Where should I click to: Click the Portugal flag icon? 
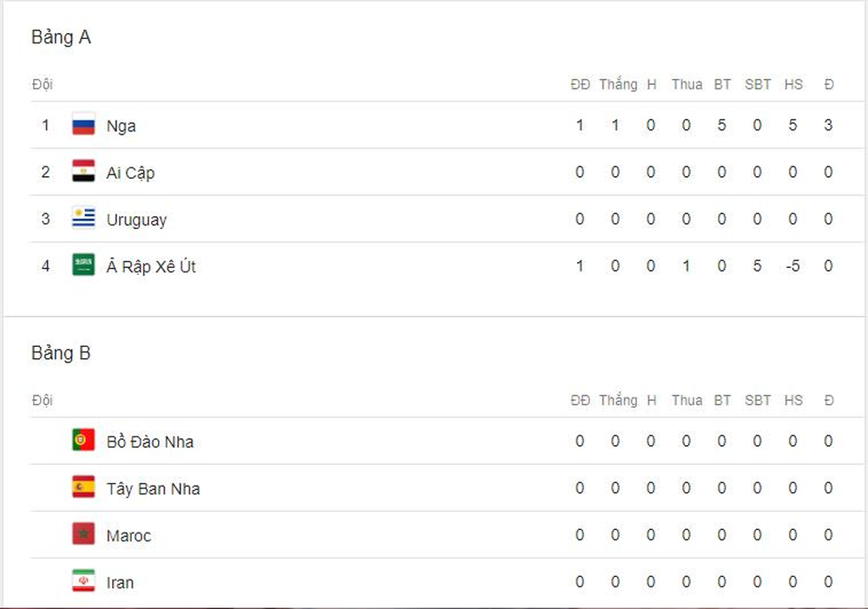click(x=83, y=441)
